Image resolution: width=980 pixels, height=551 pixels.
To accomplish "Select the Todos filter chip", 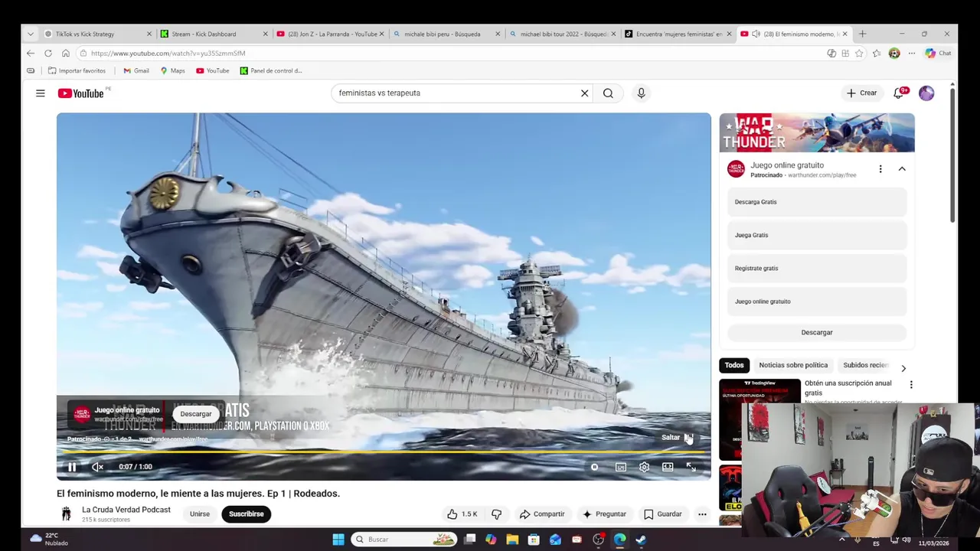I will (x=734, y=366).
